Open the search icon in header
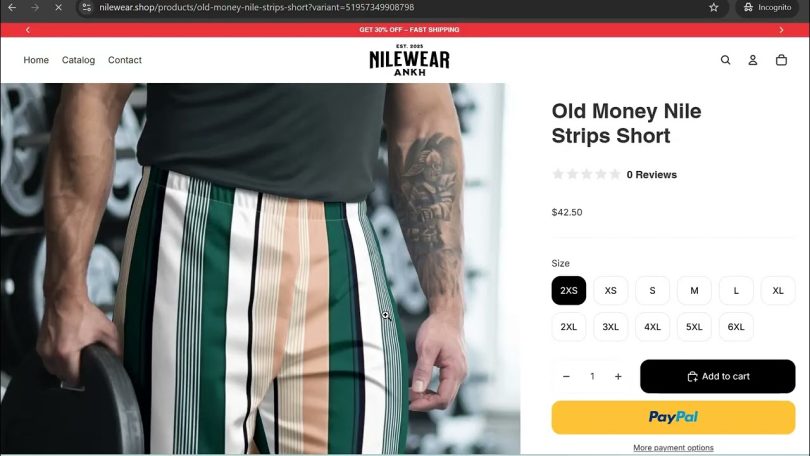This screenshot has width=810, height=456. tap(725, 60)
